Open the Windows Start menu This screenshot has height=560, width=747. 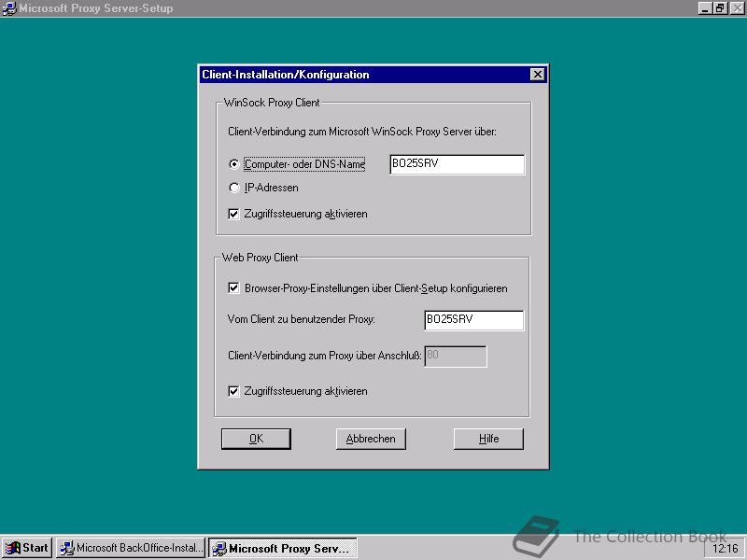pos(27,548)
